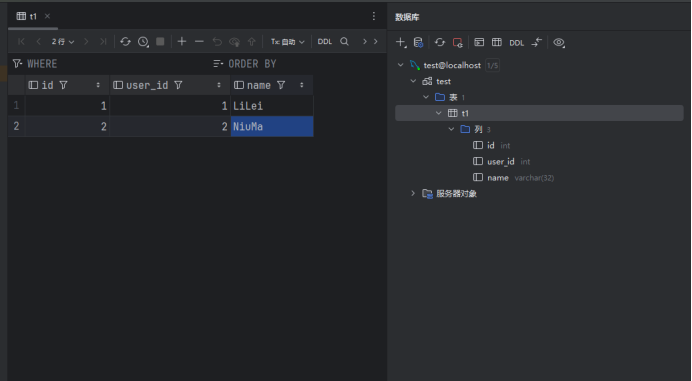Refresh the database tree
692x381 pixels.
[x=440, y=42]
